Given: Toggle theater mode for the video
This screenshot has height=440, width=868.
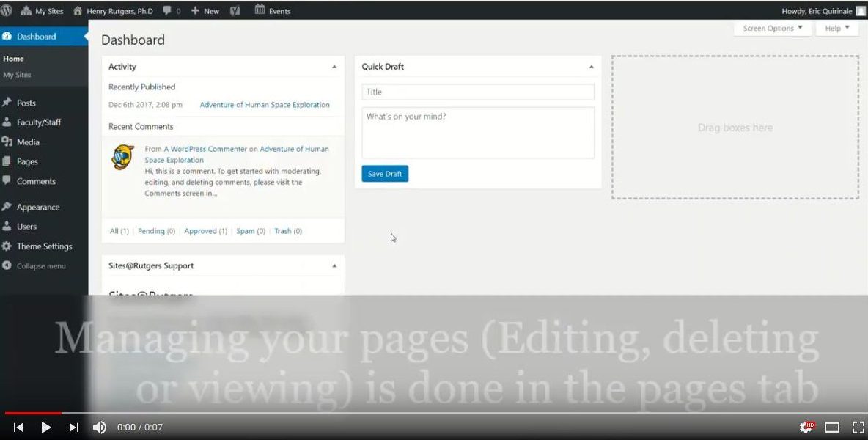Looking at the screenshot, I should 832,427.
